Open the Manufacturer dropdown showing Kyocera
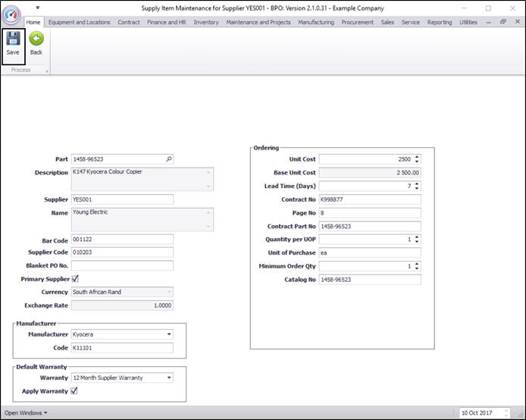The image size is (526, 420). (169, 334)
